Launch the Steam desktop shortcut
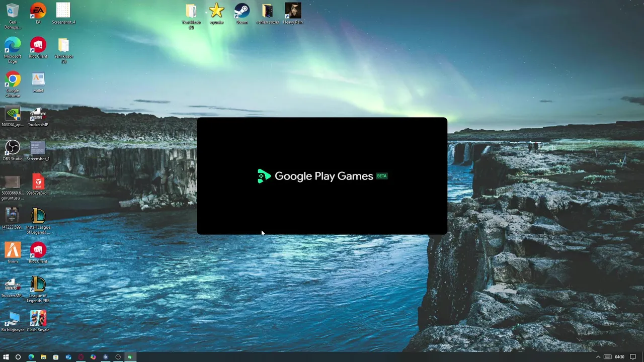 point(242,13)
